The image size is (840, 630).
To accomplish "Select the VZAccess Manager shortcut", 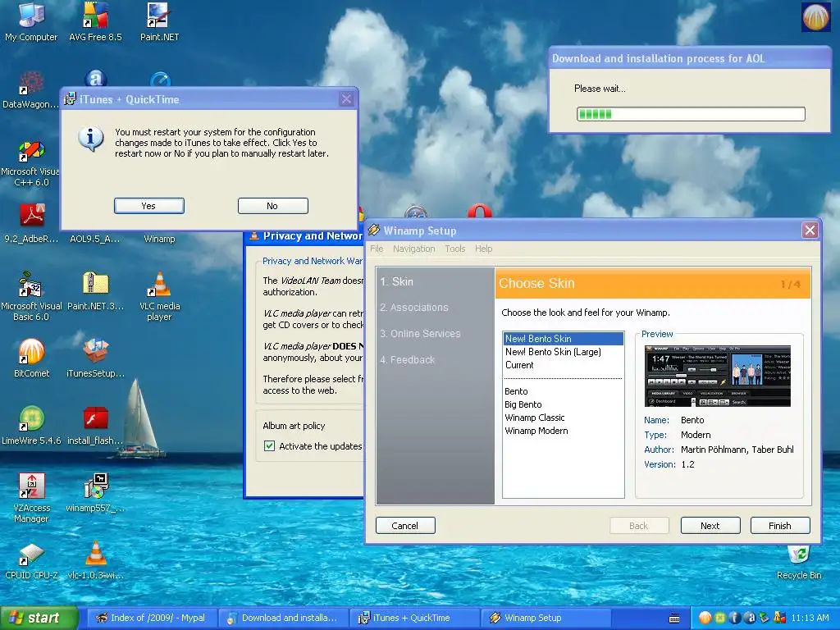I will coord(31,498).
